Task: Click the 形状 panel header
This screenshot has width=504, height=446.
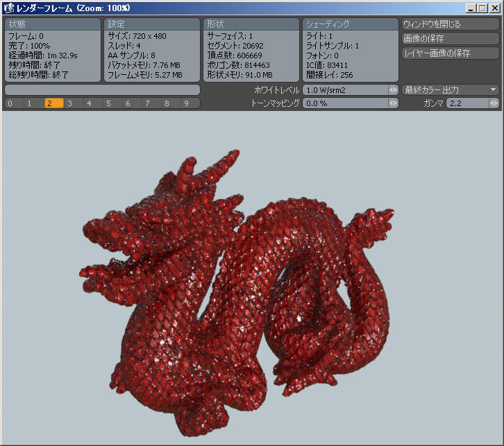Action: tap(251, 24)
